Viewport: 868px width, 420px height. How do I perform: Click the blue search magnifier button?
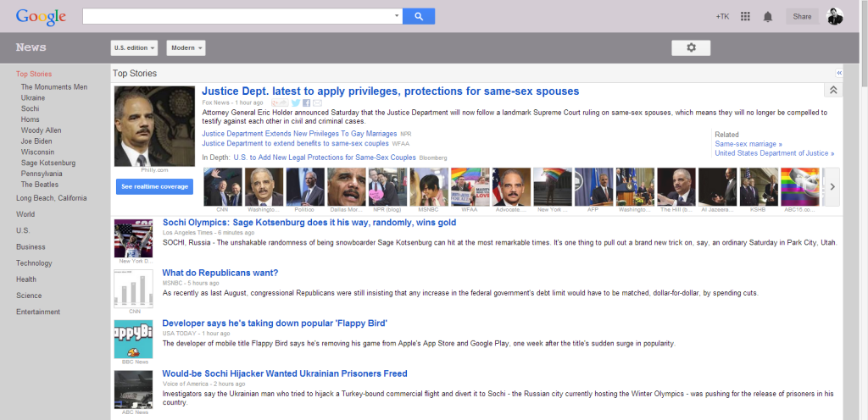tap(419, 17)
